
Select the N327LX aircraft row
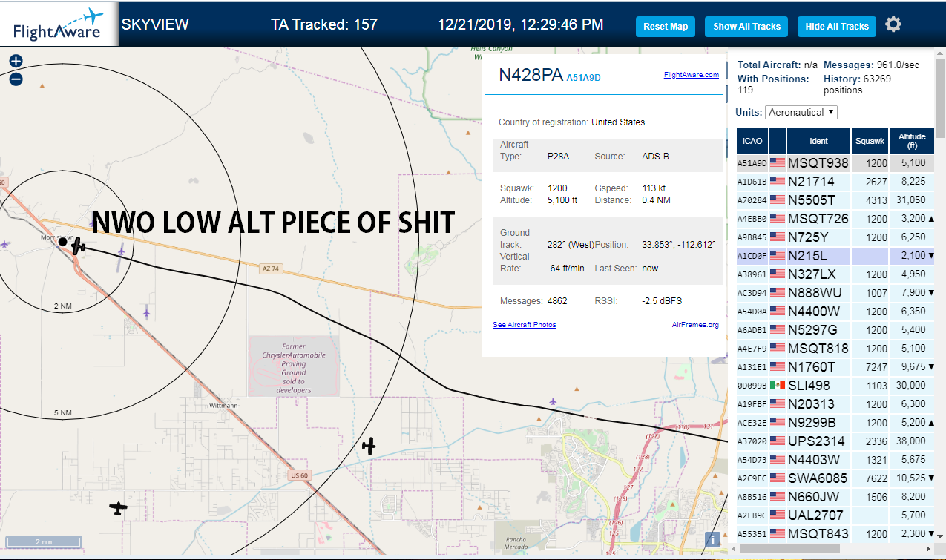(x=835, y=274)
